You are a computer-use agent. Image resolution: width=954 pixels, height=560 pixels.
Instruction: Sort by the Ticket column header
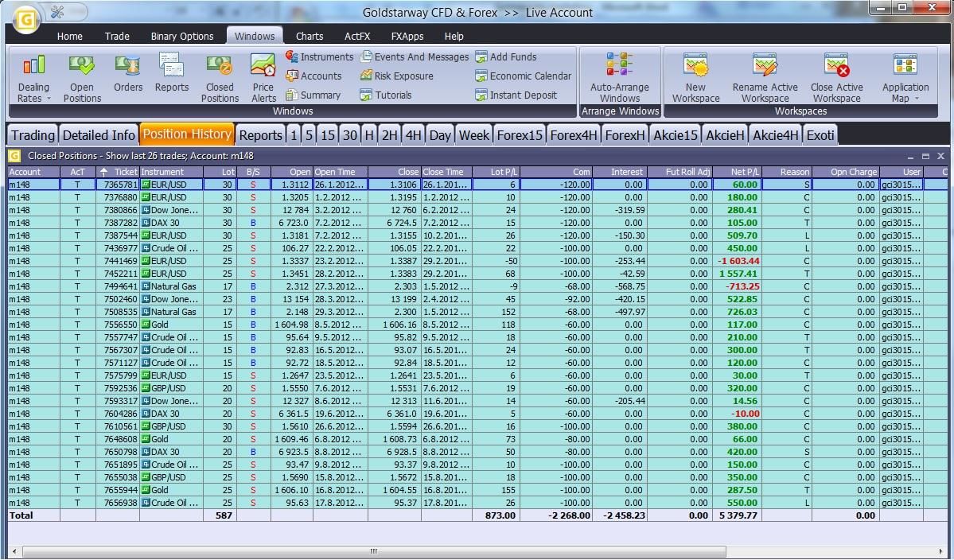(x=118, y=172)
